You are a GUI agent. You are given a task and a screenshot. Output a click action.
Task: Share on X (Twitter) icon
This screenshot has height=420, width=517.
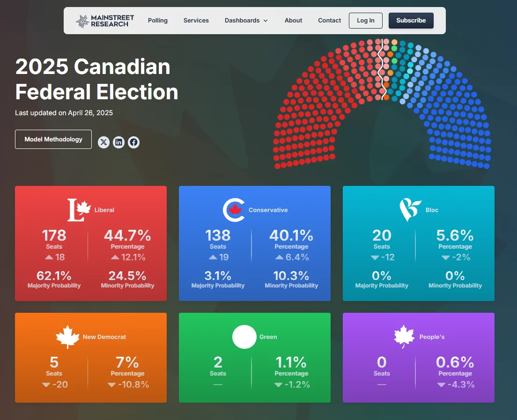pos(103,142)
